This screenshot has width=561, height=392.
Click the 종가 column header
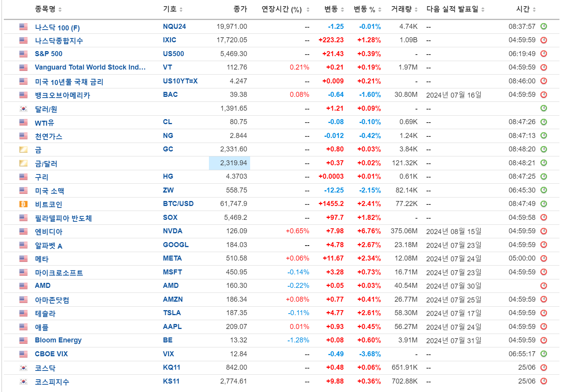240,9
